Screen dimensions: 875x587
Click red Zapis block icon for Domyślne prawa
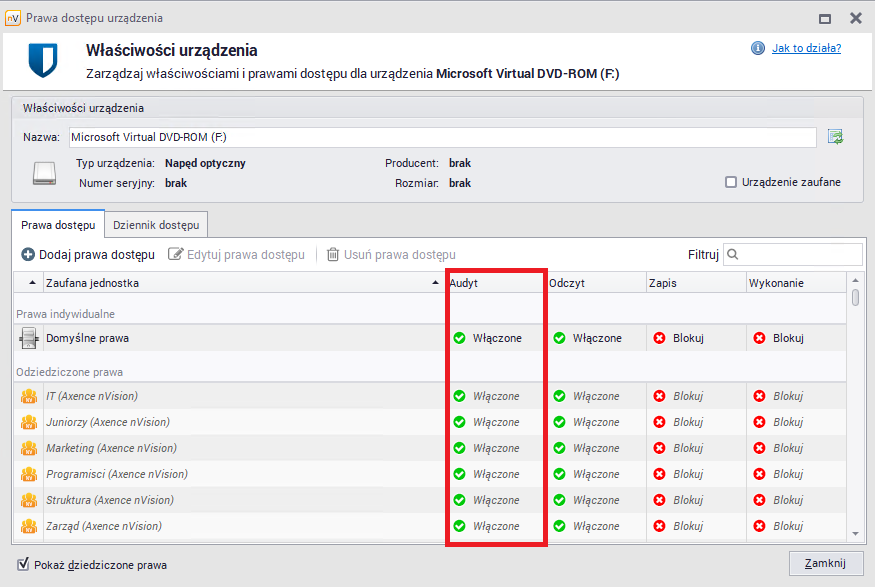(660, 338)
